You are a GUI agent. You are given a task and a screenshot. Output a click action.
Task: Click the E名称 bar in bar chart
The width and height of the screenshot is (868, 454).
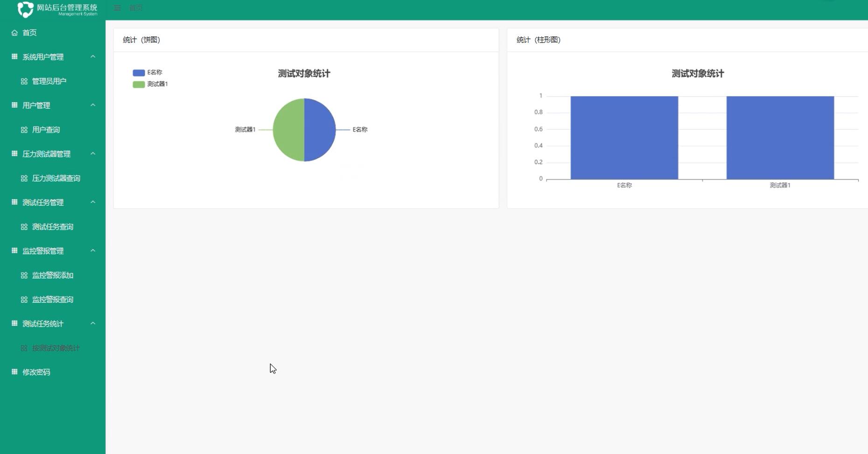624,138
